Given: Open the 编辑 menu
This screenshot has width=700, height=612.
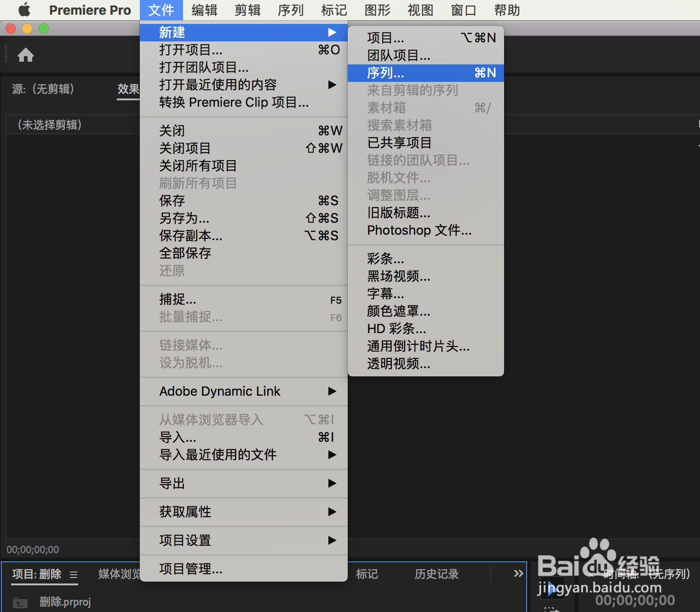Looking at the screenshot, I should (x=204, y=10).
